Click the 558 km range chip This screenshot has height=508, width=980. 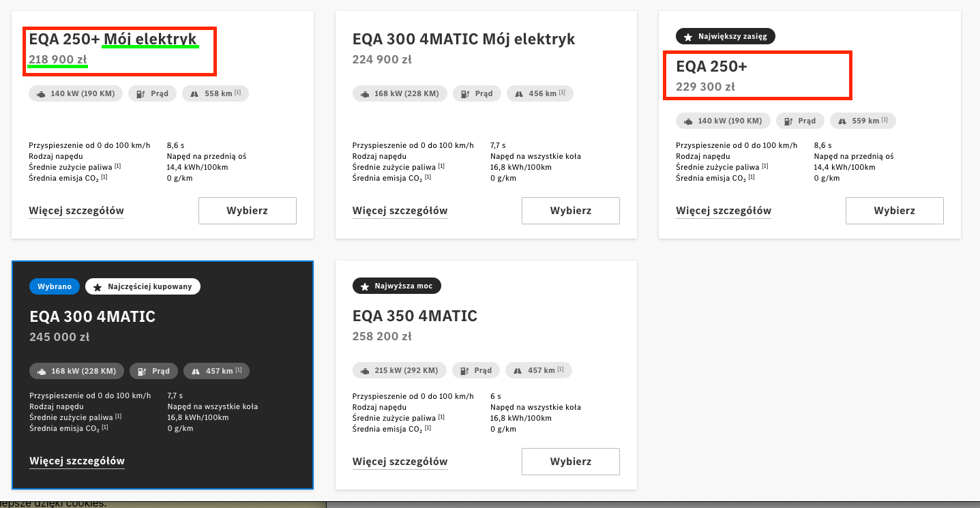pos(216,93)
